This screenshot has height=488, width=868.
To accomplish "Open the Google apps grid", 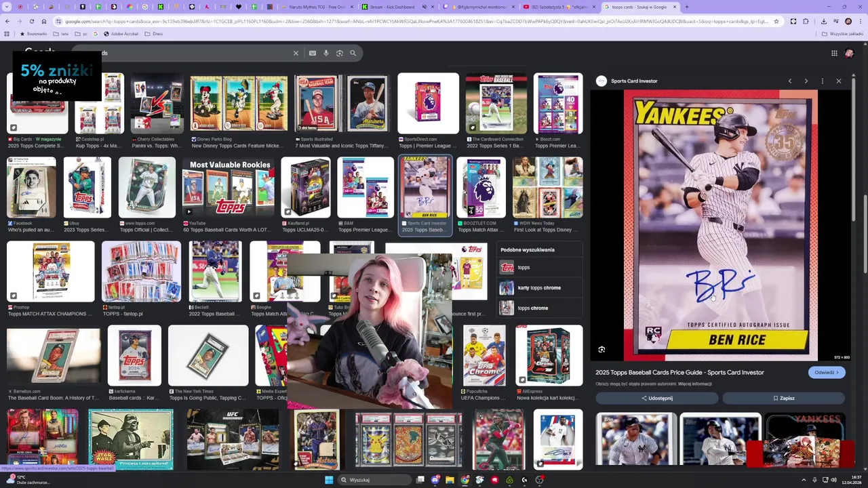I will coord(834,53).
